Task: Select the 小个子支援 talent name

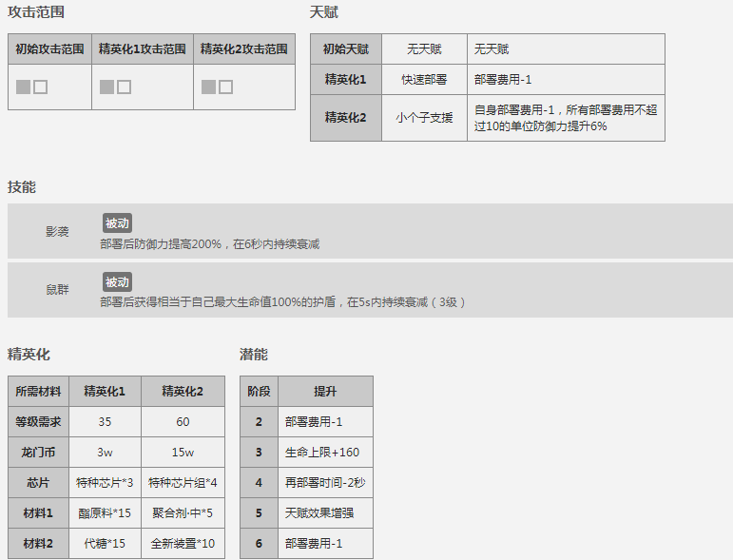Action: pyautogui.click(x=424, y=118)
